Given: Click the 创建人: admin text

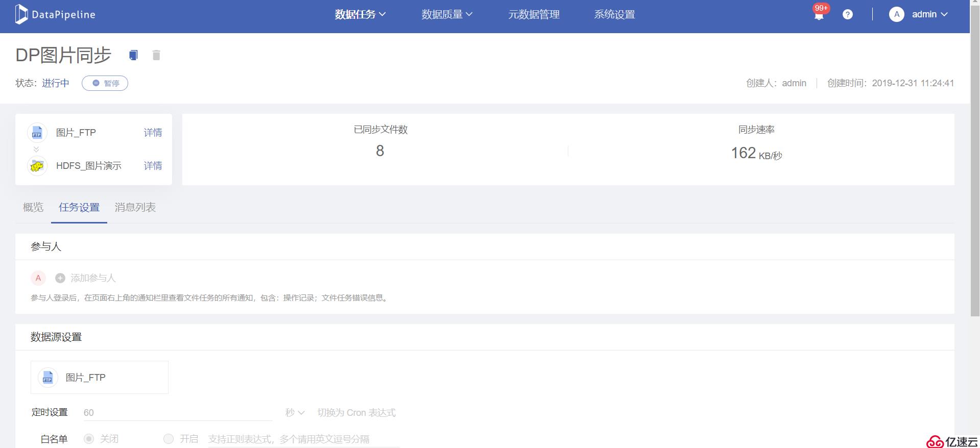Looking at the screenshot, I should (776, 83).
